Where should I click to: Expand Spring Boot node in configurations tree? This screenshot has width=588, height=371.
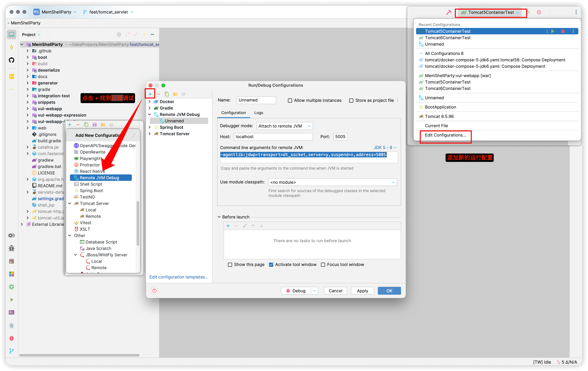(149, 127)
